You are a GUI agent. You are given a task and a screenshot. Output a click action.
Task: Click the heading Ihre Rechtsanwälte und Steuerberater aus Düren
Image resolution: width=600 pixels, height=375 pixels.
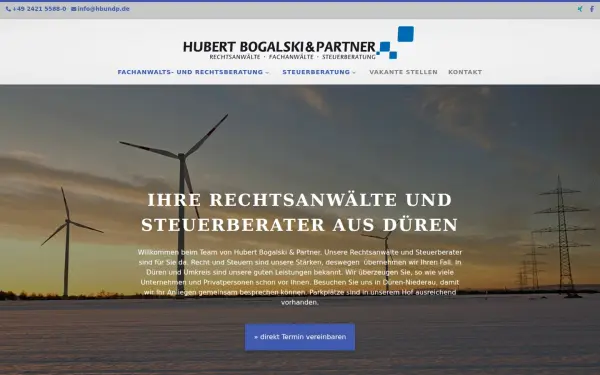pos(300,212)
